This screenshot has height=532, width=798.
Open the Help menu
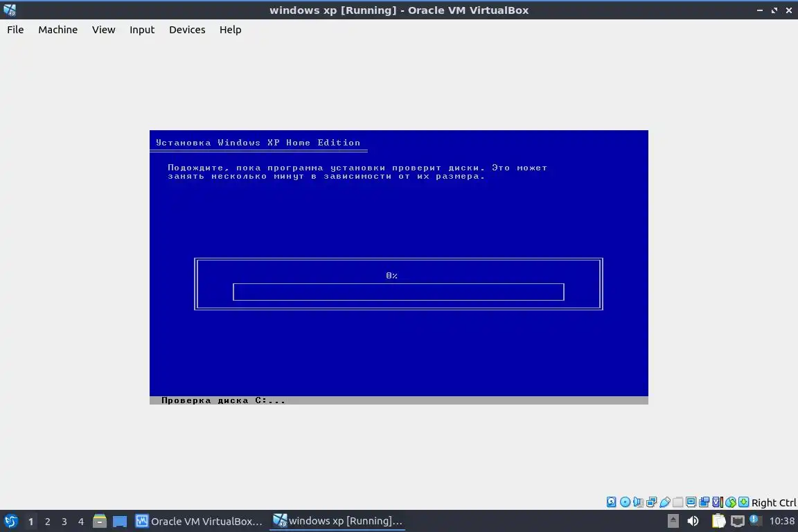230,30
